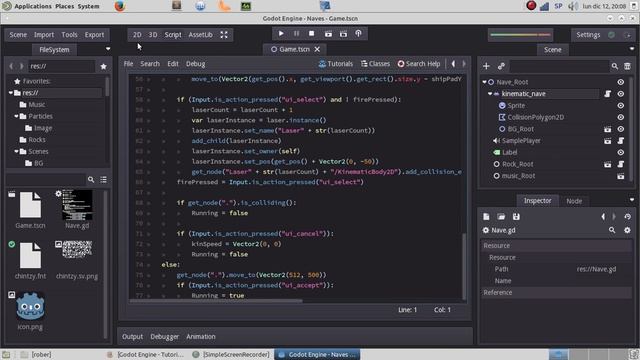This screenshot has width=640, height=360.
Task: Toggle visibility of kinematic_nave node
Action: [620, 94]
